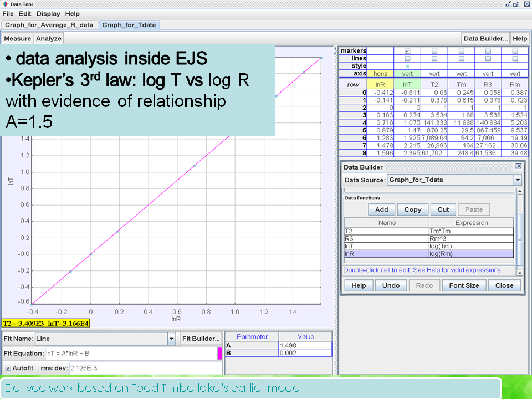
Task: Click the lnT style marker swatch
Action: [x=407, y=66]
